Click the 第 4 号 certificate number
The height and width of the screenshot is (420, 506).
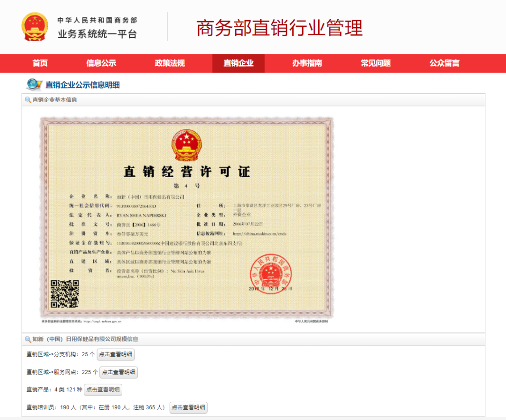(187, 186)
